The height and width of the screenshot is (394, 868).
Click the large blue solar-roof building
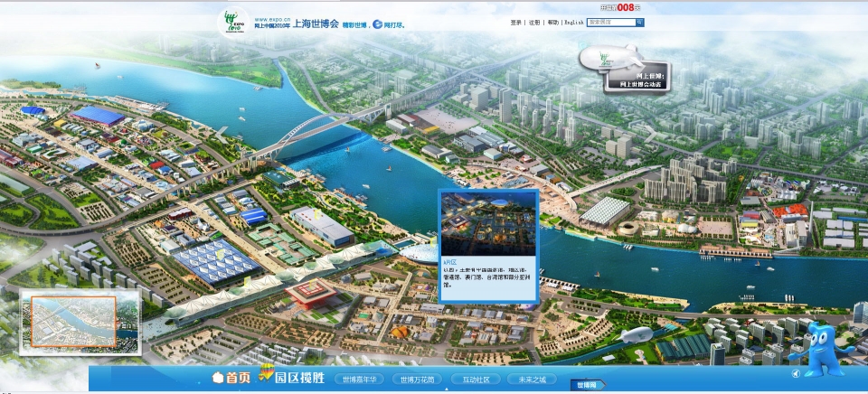(218, 261)
